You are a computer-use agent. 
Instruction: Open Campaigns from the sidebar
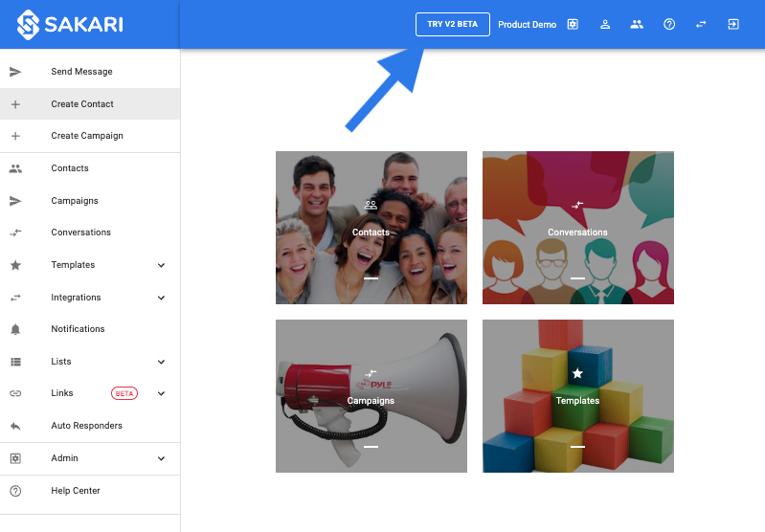(90, 200)
